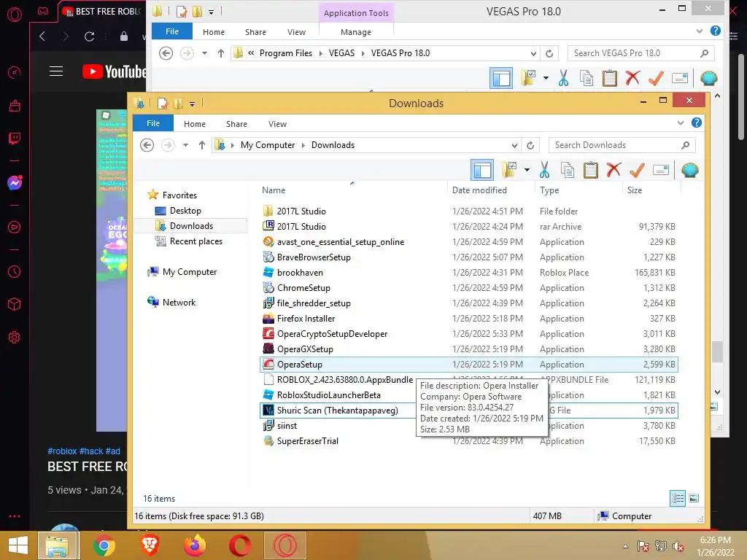Open the new folder icon dropdown arrow in Downloads
Screen dimensions: 747x560
point(527,170)
